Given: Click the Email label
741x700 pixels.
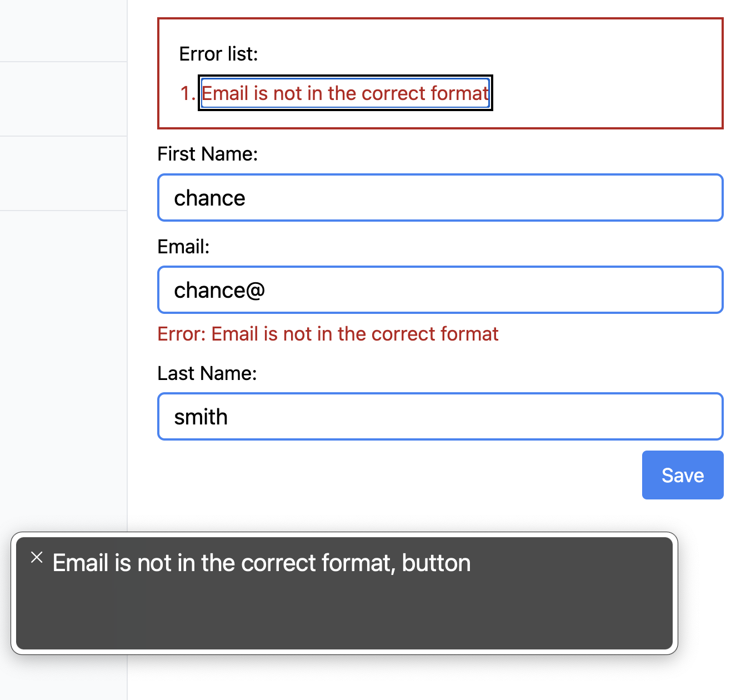Looking at the screenshot, I should pos(183,246).
